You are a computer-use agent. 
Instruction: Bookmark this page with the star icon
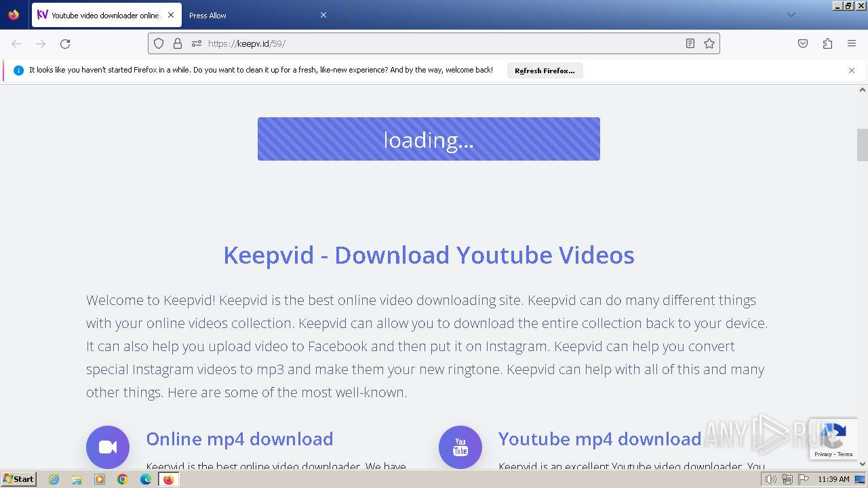pyautogui.click(x=709, y=43)
